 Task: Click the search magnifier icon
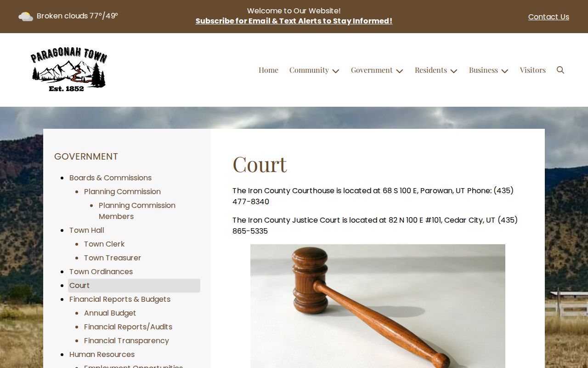560,70
